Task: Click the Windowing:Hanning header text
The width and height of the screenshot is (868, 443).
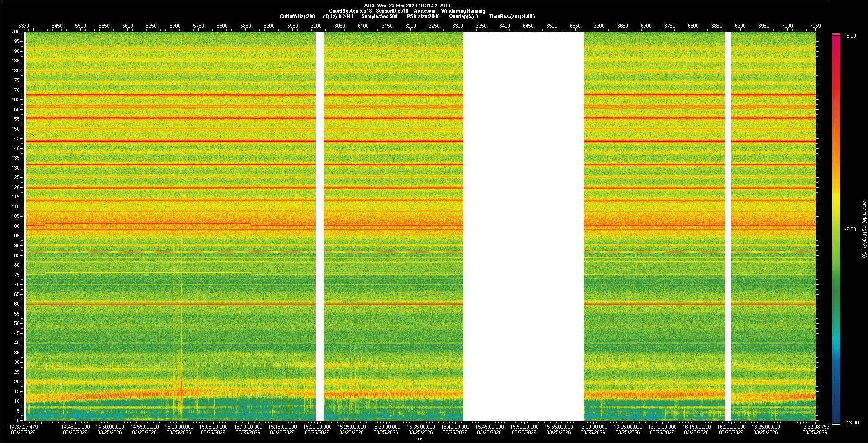Action: [x=463, y=11]
